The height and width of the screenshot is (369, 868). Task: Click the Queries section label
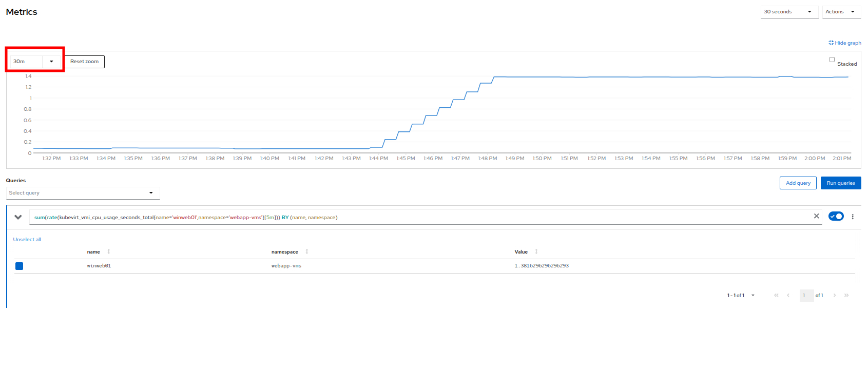pyautogui.click(x=16, y=181)
